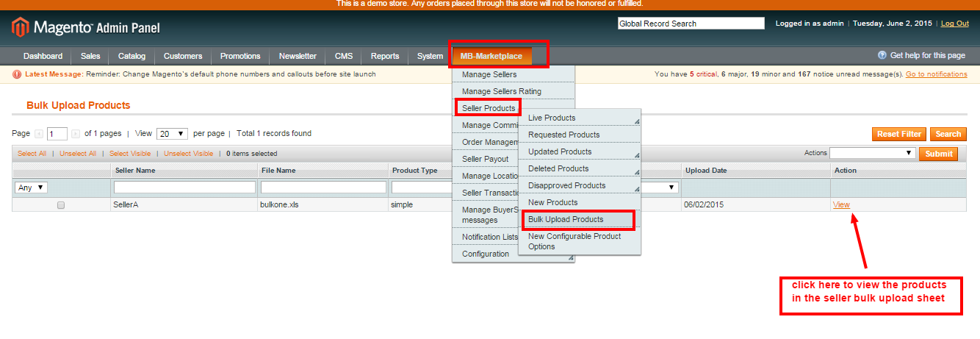Viewport: 980px width, 339px height.
Task: Click the Latest Message warning icon
Action: point(17,74)
